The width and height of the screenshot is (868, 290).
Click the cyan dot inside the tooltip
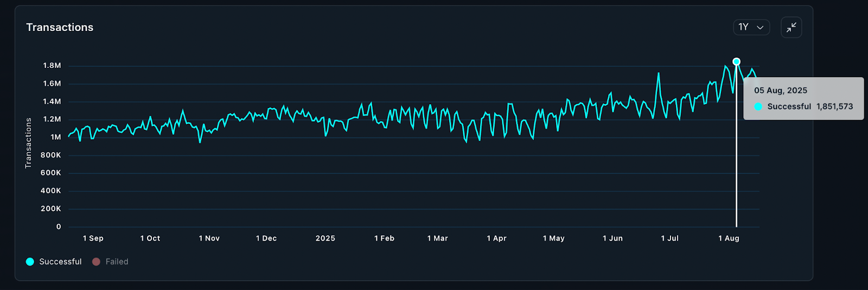coord(758,106)
